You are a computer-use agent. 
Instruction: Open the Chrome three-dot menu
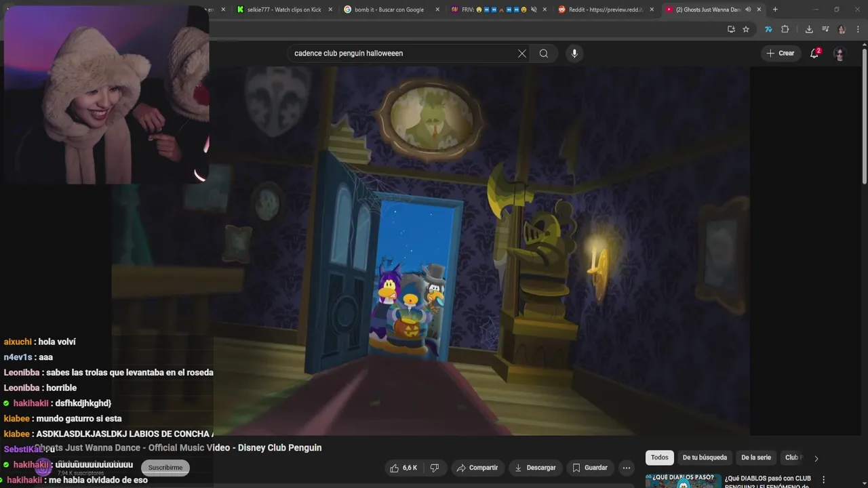[x=858, y=29]
